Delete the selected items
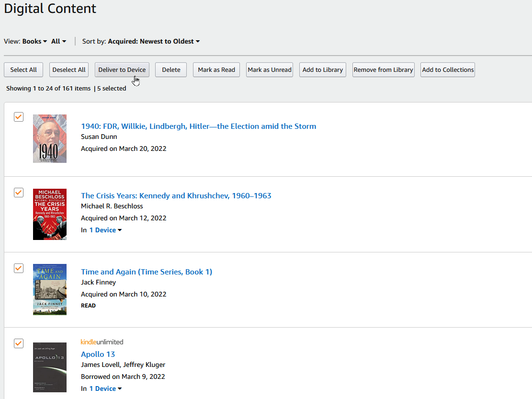This screenshot has width=532, height=399. click(x=170, y=69)
